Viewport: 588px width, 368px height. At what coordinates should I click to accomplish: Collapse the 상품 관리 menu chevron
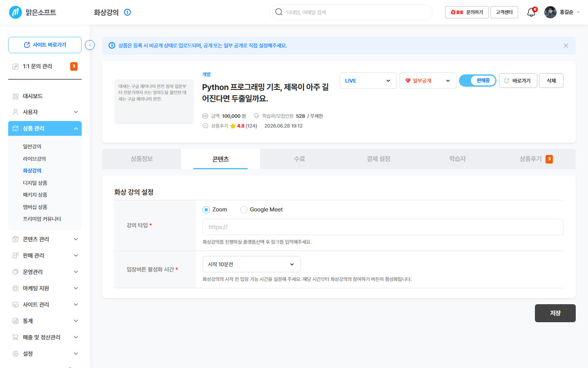pos(76,128)
